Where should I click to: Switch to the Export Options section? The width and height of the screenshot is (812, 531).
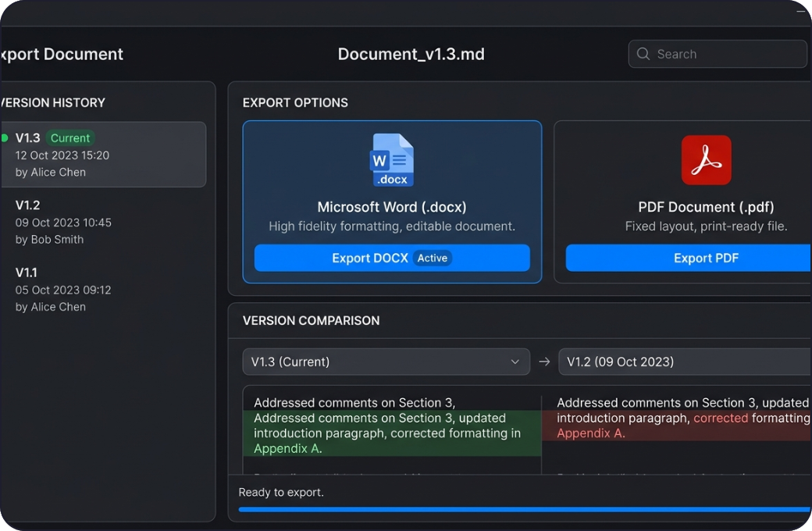[x=295, y=102]
